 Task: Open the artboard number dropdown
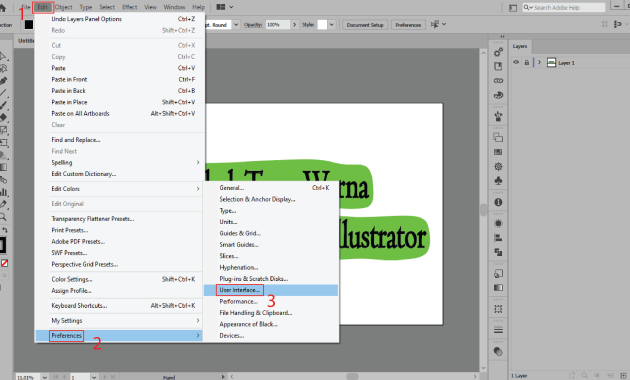94,377
